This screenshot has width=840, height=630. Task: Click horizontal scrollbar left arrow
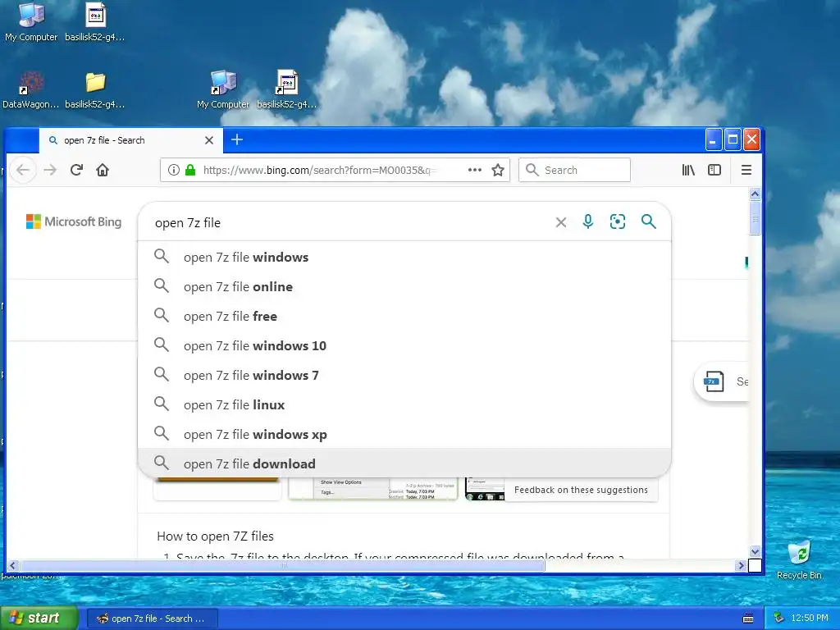13,565
